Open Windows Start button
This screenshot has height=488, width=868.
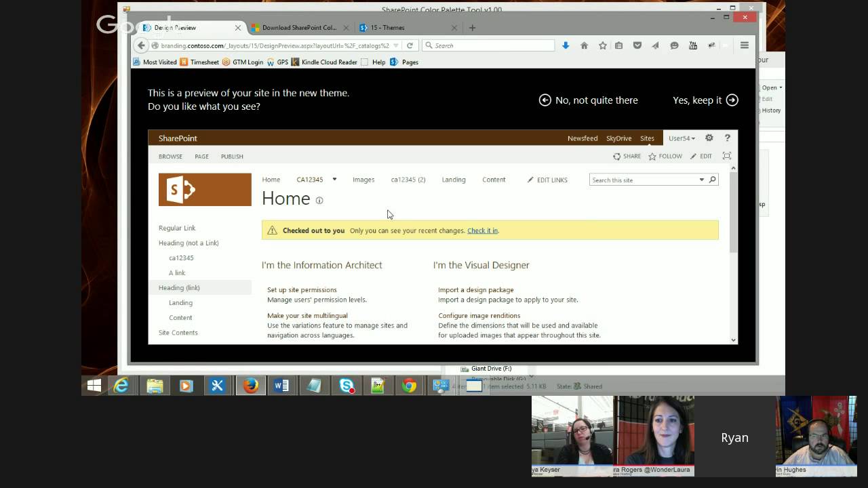94,386
